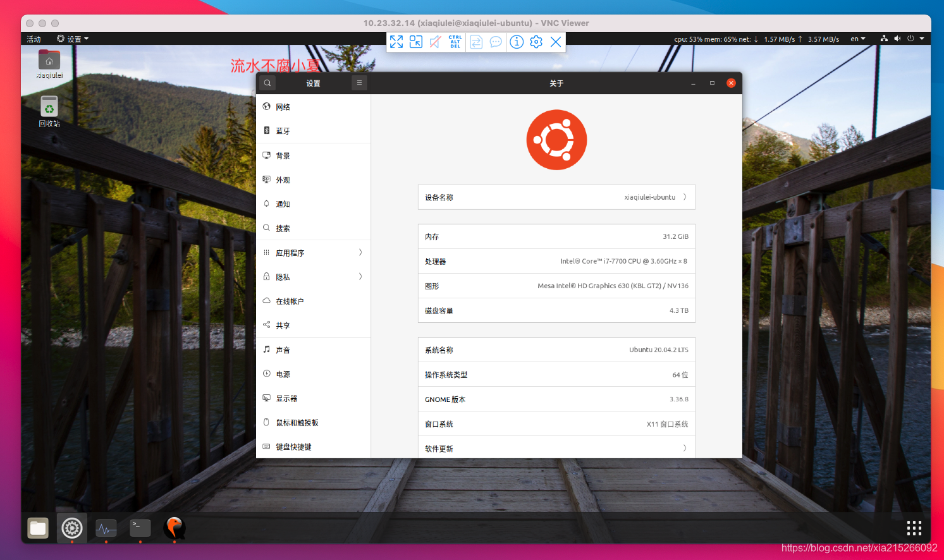Open 设备名称 row chevron

(x=685, y=197)
